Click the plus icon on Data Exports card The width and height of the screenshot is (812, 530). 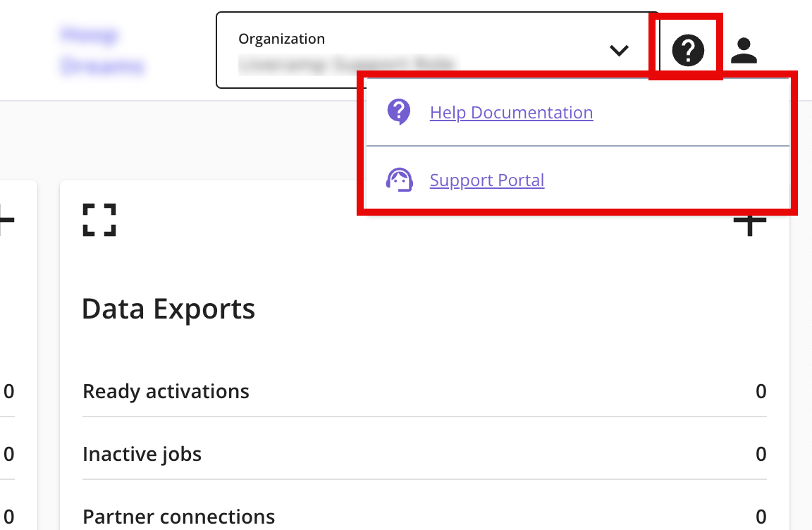click(750, 224)
